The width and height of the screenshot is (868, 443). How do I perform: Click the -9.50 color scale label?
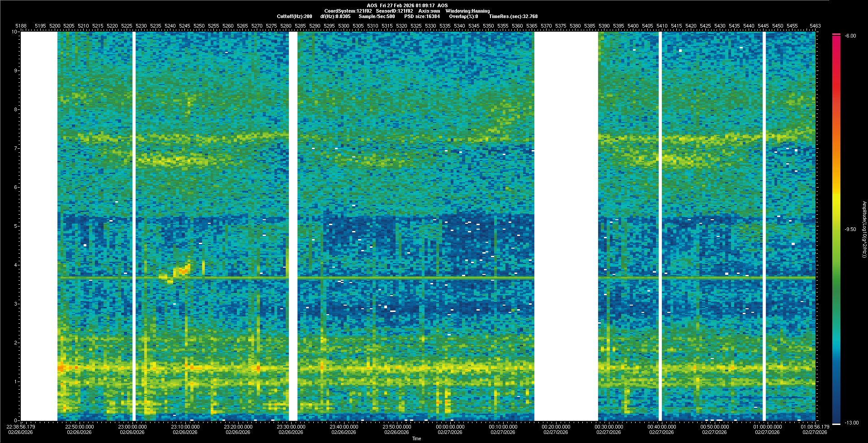point(850,229)
